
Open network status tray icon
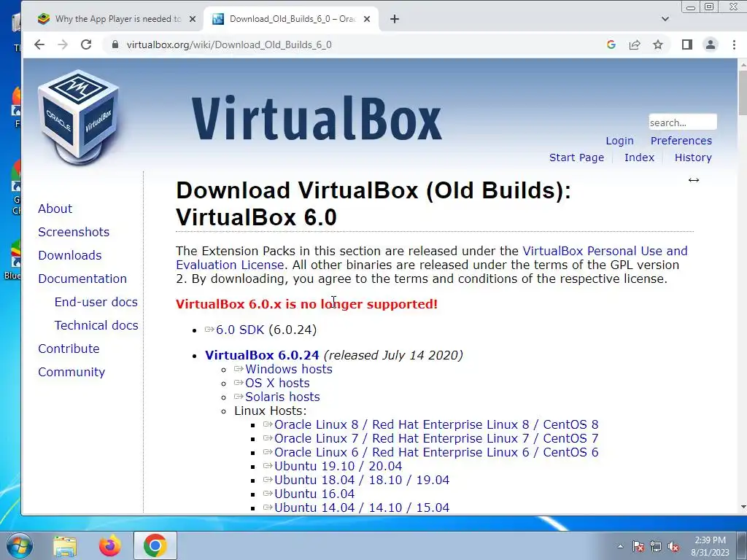[656, 547]
